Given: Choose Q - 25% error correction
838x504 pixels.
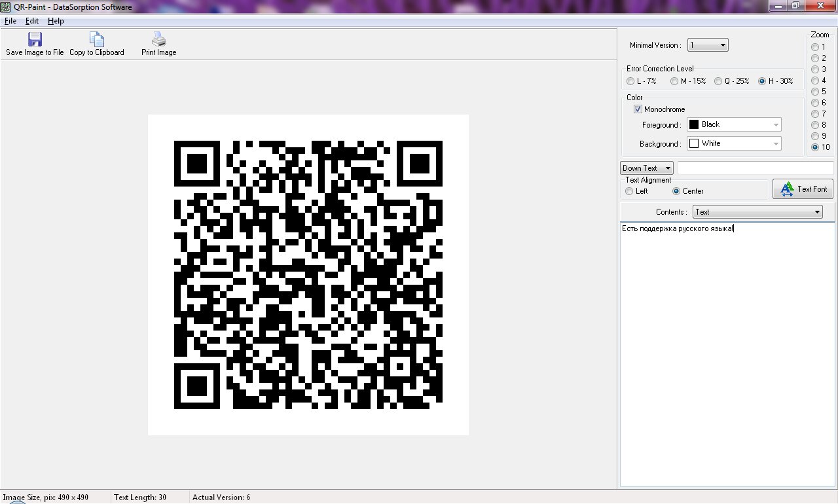Looking at the screenshot, I should tap(718, 81).
